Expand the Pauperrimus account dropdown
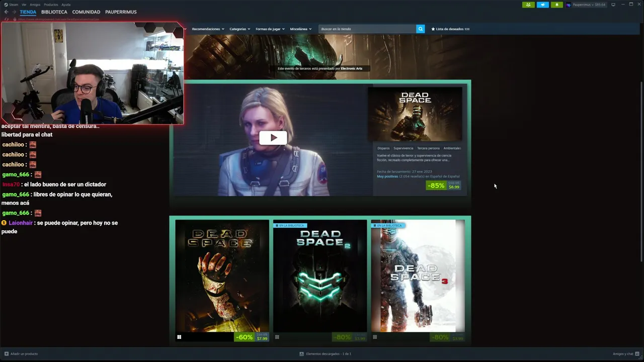This screenshot has height=362, width=644. [589, 5]
